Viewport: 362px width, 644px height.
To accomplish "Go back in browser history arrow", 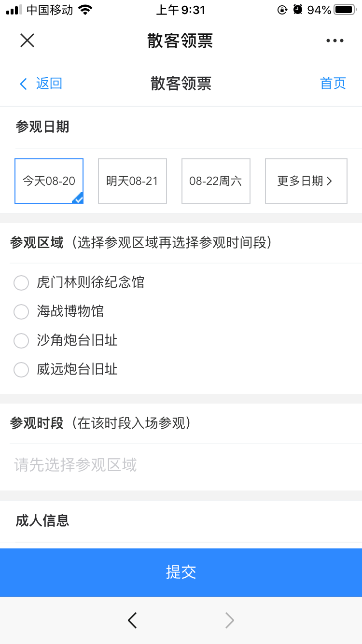I will pyautogui.click(x=132, y=620).
